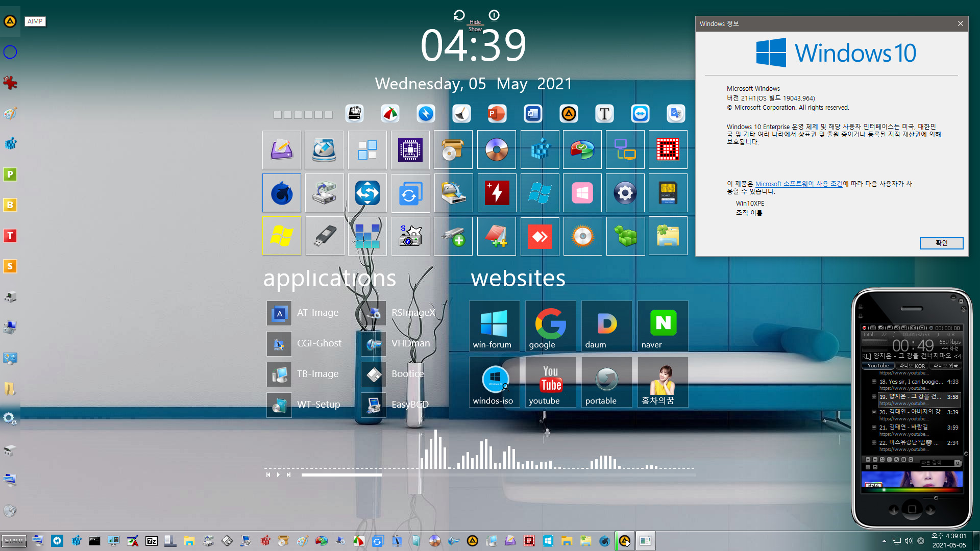980x551 pixels.
Task: Launch PowerPoint from the top dock row
Action: 497,113
